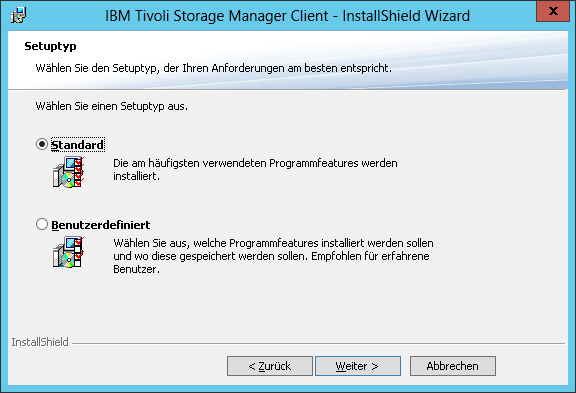Image resolution: width=576 pixels, height=393 pixels.
Task: Go back with the Zurück button
Action: 270,366
